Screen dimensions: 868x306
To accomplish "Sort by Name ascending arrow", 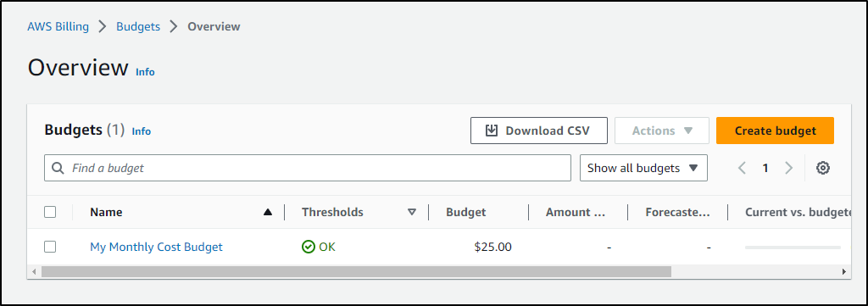I will point(268,212).
